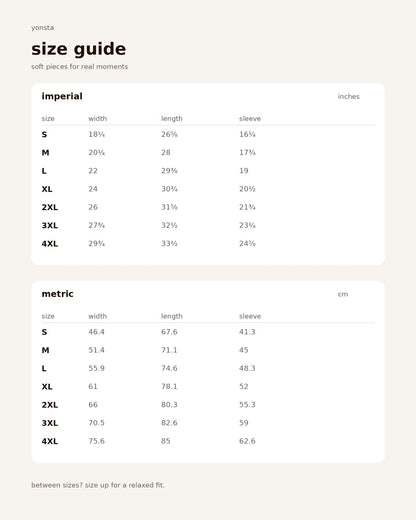This screenshot has width=416, height=520.
Task: Select the XL row in imperial table
Action: point(208,189)
